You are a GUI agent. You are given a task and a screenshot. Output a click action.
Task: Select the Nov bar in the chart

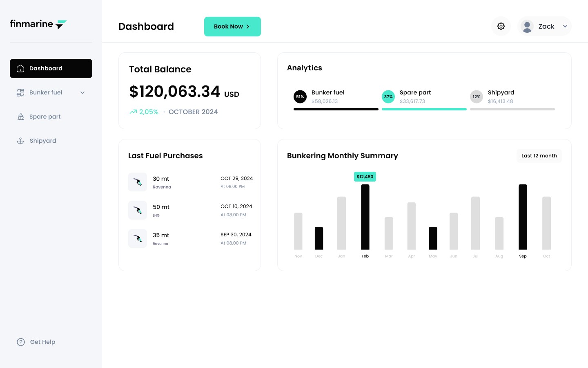tap(298, 231)
